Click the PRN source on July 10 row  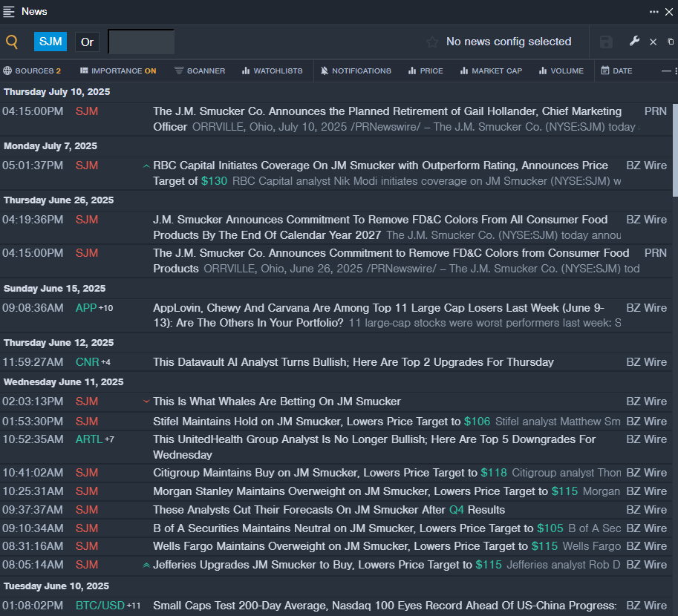tap(656, 111)
